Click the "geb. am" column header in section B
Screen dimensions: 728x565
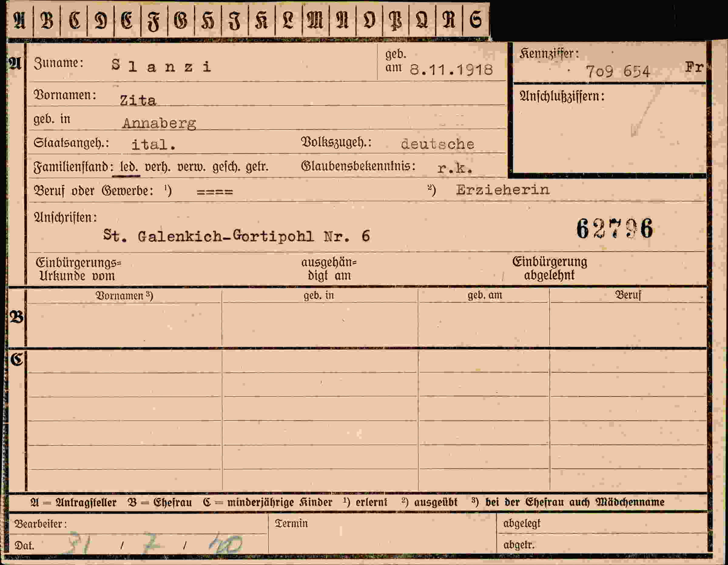(x=485, y=295)
